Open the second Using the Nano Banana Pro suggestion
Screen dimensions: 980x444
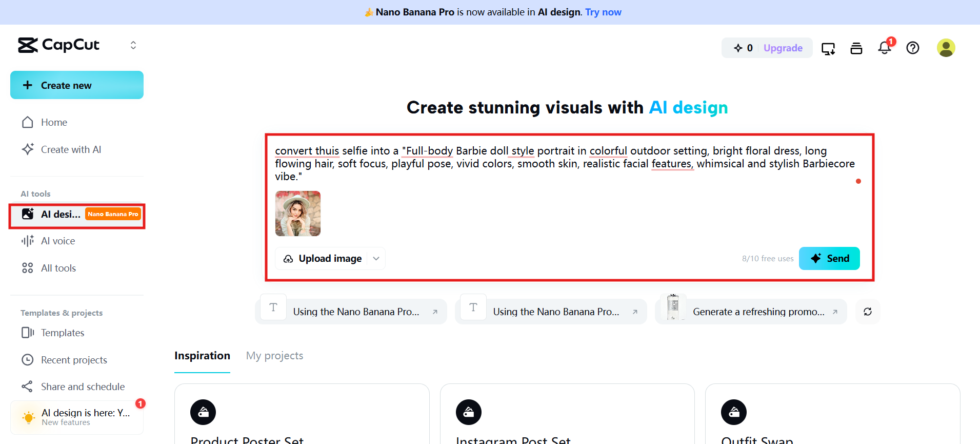click(551, 312)
